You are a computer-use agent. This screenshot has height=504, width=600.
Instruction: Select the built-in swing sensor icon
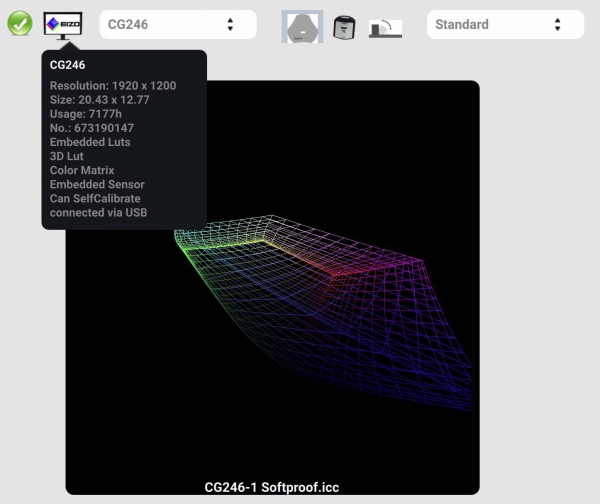(x=385, y=29)
